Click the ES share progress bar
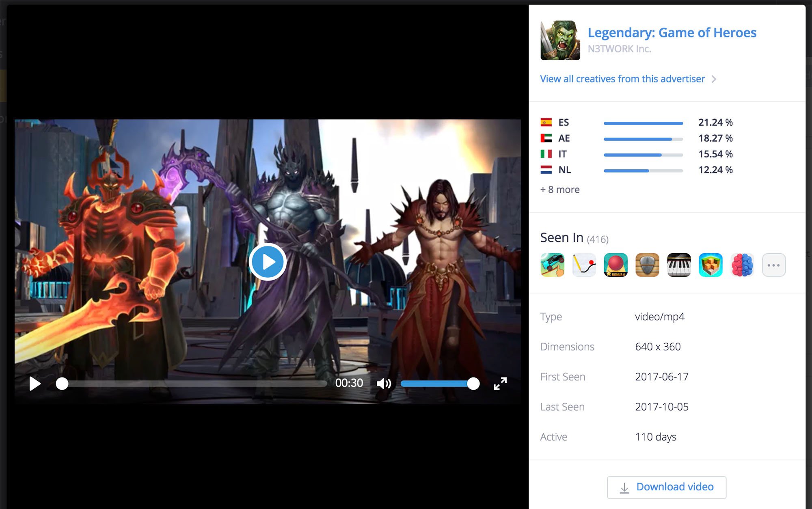 [x=644, y=123]
